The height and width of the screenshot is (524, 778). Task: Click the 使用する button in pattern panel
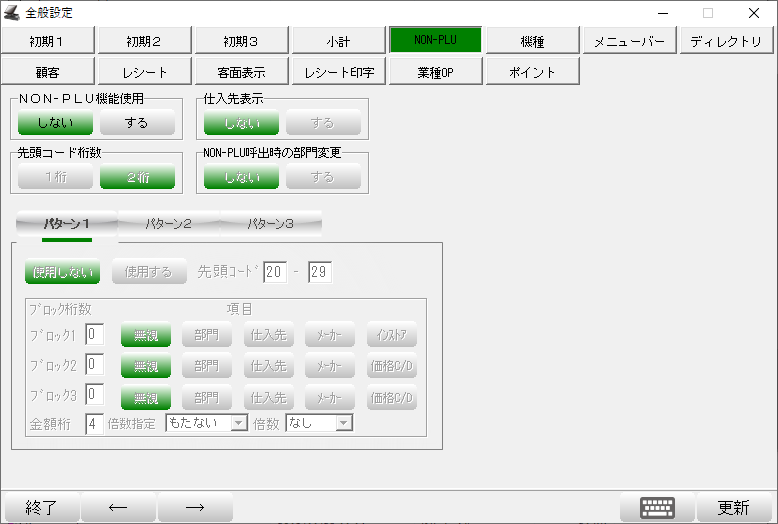pos(148,272)
